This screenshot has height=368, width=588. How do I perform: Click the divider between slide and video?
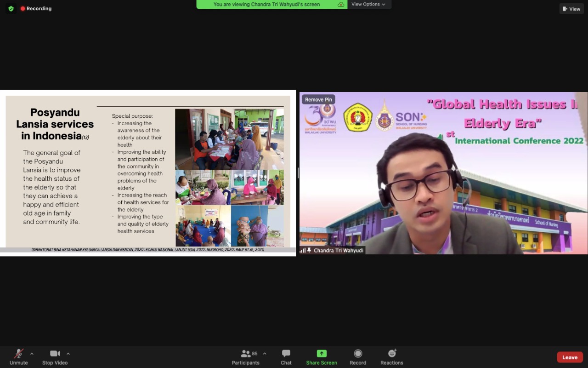298,173
